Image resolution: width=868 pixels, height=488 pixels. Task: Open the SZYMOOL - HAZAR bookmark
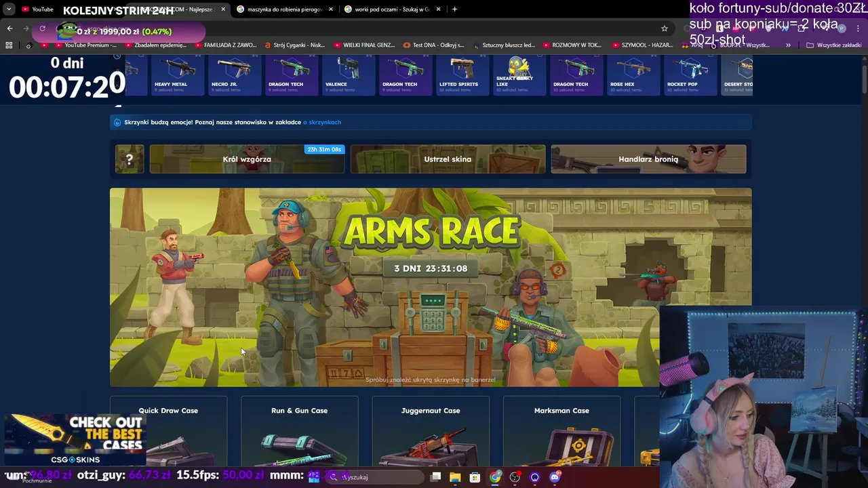pyautogui.click(x=643, y=45)
